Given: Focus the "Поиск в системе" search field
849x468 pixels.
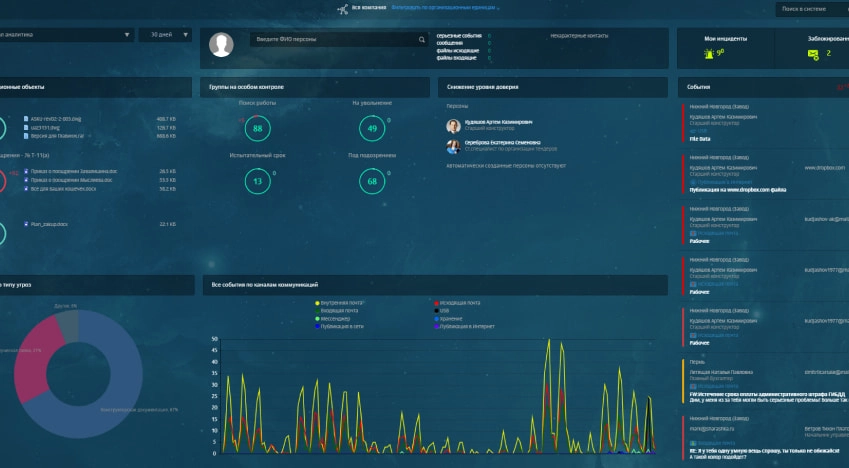Looking at the screenshot, I should (812, 9).
